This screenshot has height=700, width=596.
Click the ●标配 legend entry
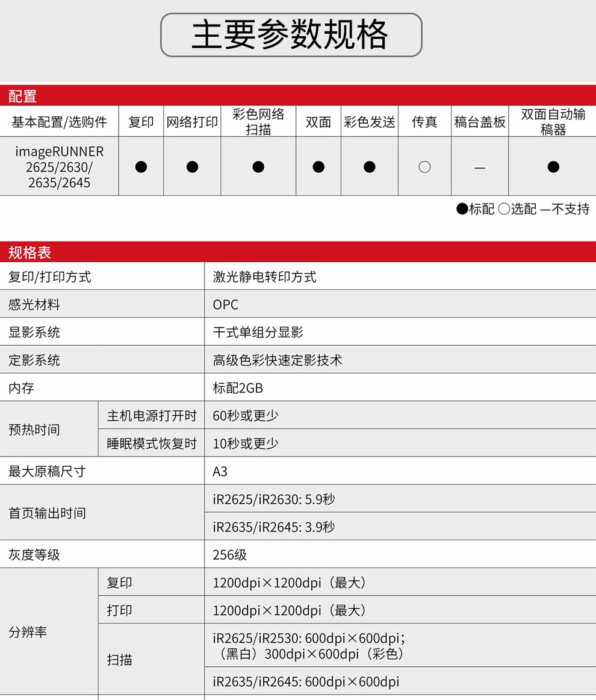tap(476, 209)
